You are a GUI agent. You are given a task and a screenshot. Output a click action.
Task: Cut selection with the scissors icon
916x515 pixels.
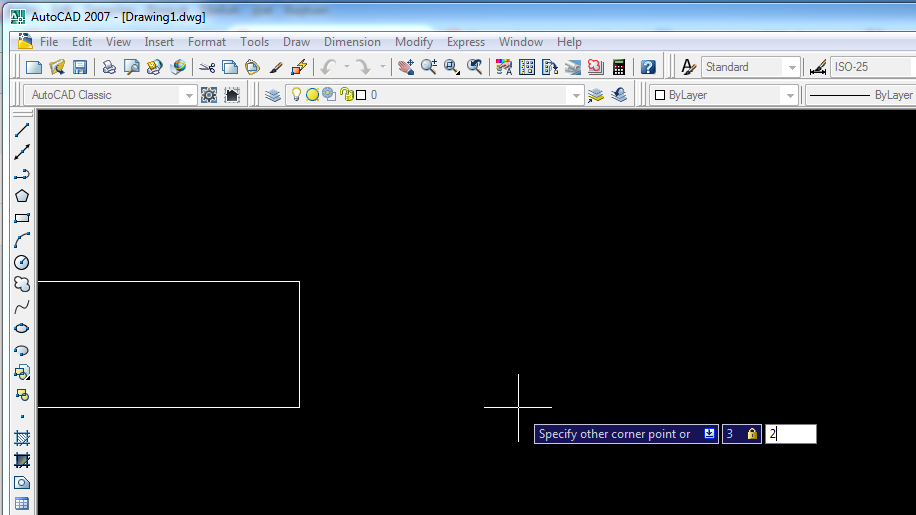(x=207, y=67)
